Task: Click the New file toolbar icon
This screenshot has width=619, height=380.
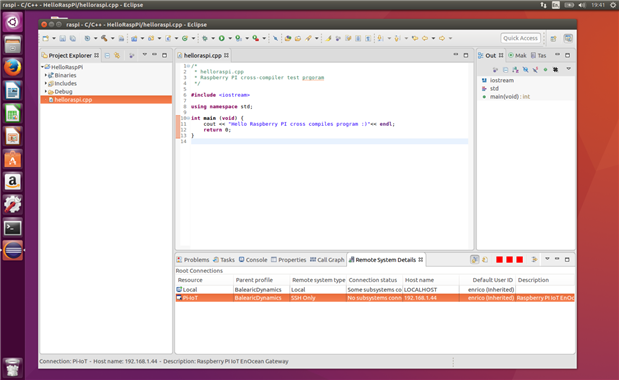Action: click(x=46, y=38)
